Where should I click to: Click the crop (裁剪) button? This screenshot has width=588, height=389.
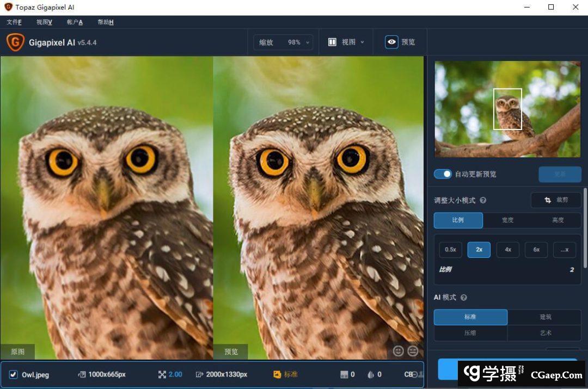(x=556, y=200)
